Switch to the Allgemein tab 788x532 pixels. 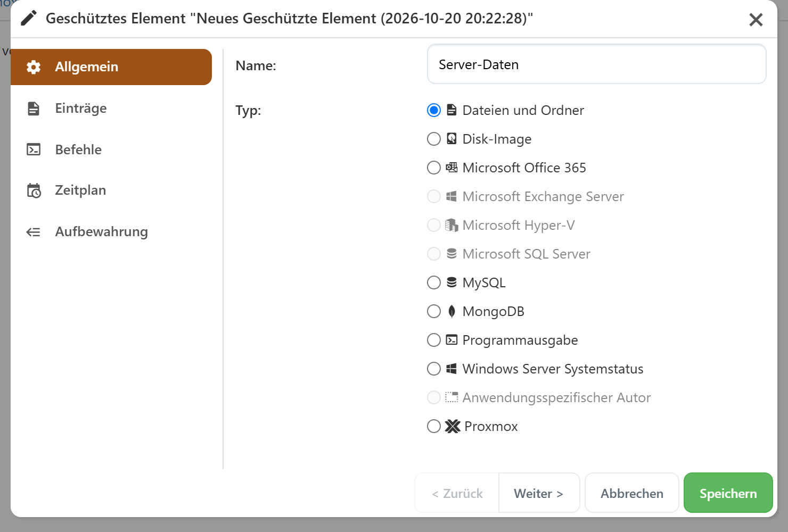point(111,67)
